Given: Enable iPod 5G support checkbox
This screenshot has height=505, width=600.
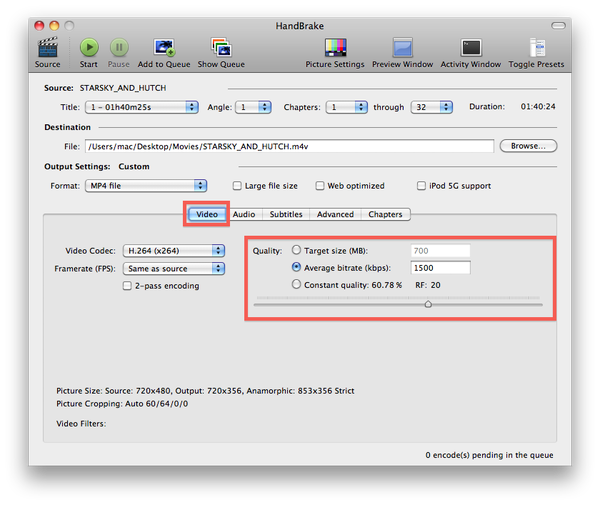Looking at the screenshot, I should 421,186.
